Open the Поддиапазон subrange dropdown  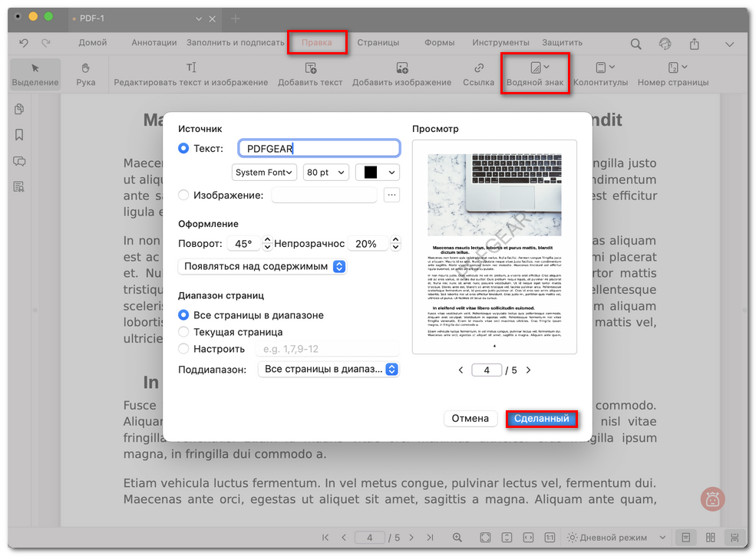(x=328, y=369)
